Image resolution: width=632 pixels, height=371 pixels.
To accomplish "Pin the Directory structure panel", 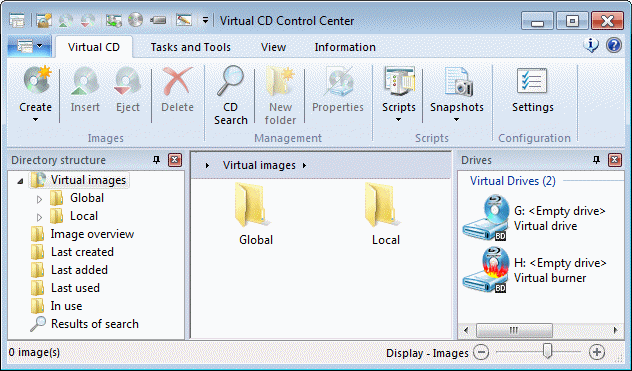I will [156, 160].
